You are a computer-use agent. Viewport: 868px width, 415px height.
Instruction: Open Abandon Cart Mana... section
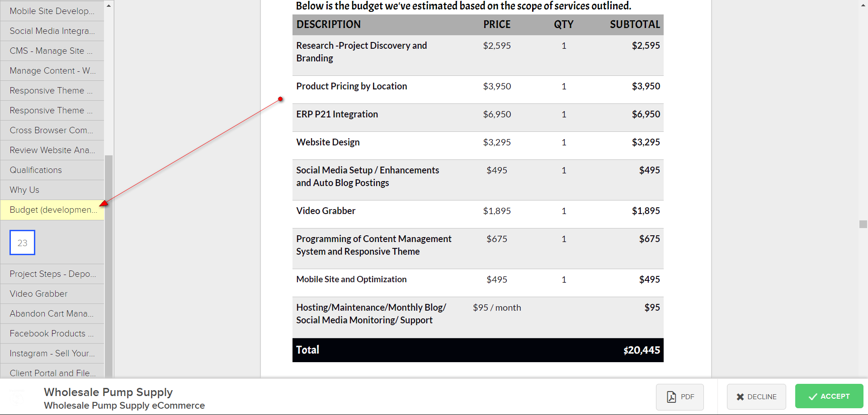[52, 313]
